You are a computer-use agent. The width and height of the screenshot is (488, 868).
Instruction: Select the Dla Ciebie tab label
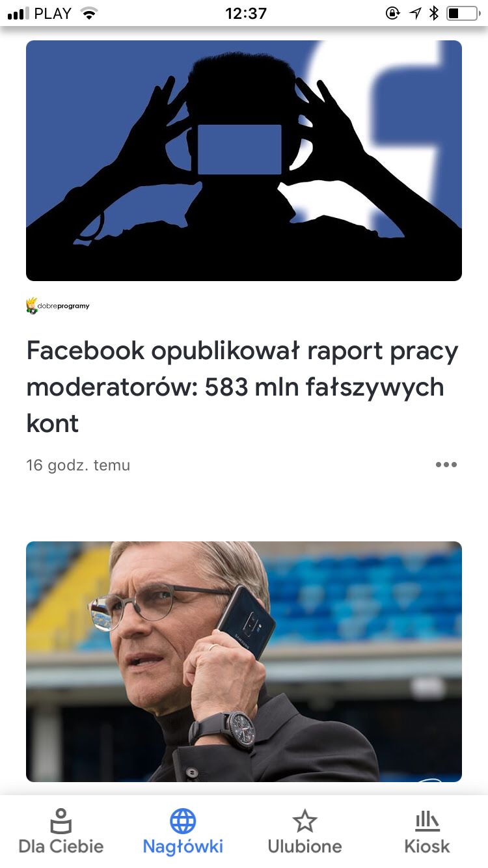click(x=61, y=847)
